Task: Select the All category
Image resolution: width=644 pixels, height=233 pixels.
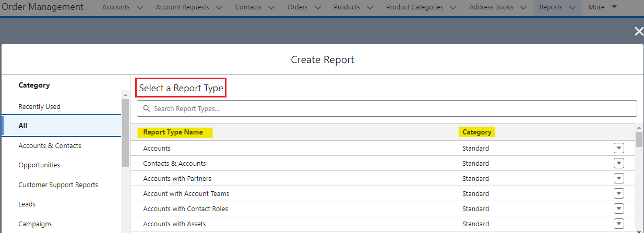Action: click(23, 126)
